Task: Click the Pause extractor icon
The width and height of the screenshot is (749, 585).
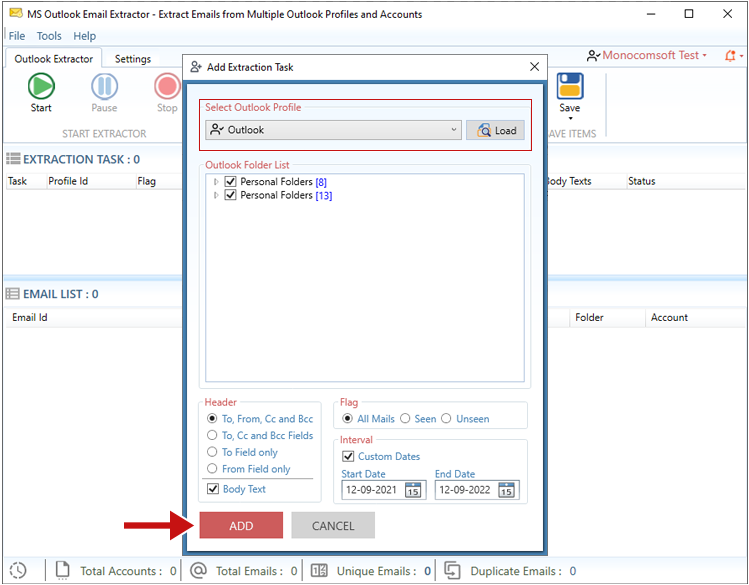Action: (x=104, y=86)
